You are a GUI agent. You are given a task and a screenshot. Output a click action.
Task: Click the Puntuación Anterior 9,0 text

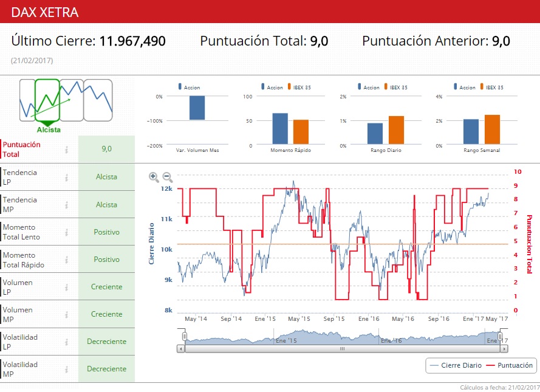point(436,41)
